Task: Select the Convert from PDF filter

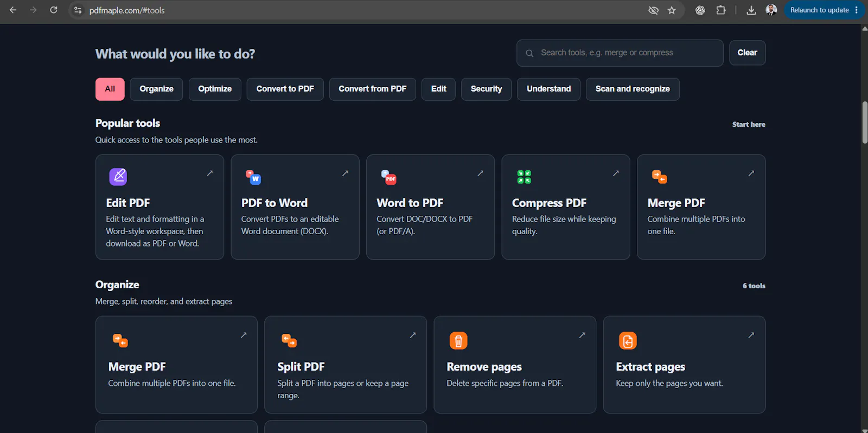Action: 372,89
